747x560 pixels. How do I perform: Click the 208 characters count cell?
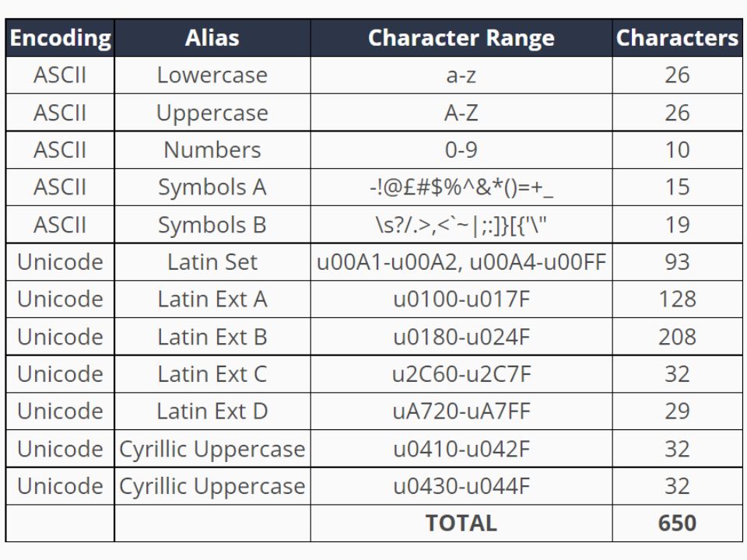[677, 337]
